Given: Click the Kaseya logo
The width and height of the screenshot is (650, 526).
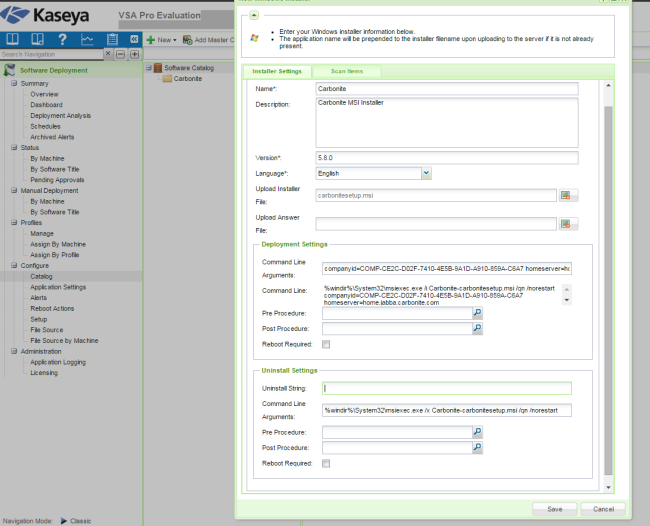Looking at the screenshot, I should tap(45, 15).
